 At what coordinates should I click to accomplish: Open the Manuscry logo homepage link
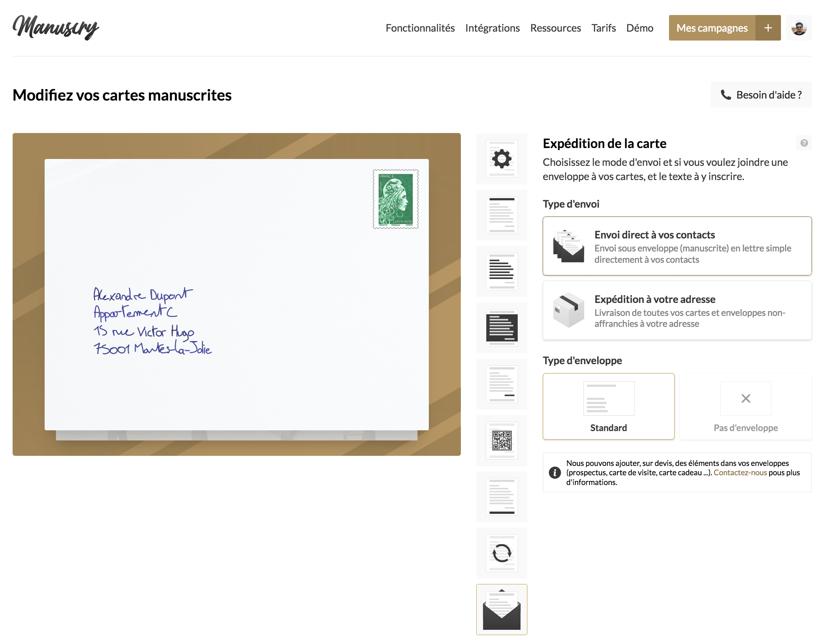click(56, 27)
